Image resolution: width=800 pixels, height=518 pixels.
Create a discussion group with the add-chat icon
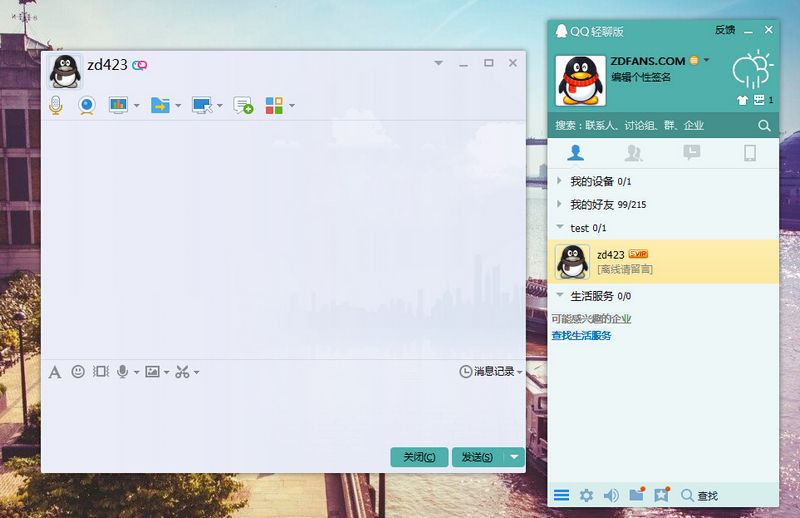(243, 105)
